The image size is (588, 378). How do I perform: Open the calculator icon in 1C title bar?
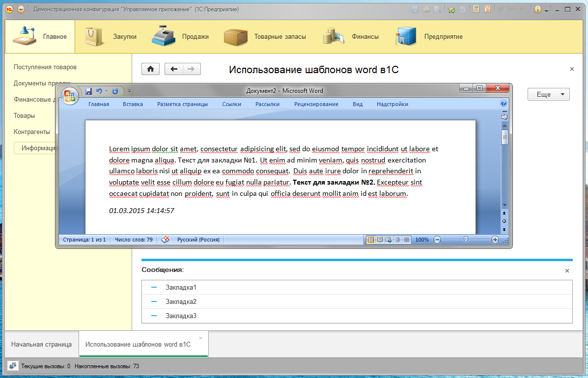click(476, 9)
